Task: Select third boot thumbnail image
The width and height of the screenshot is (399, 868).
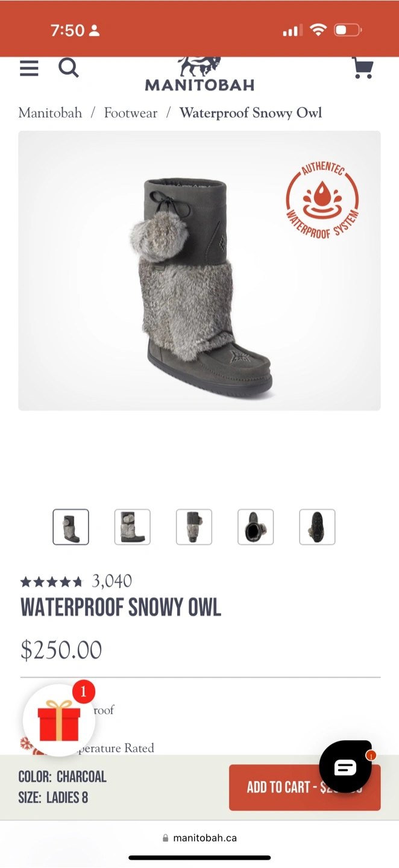Action: tap(194, 527)
